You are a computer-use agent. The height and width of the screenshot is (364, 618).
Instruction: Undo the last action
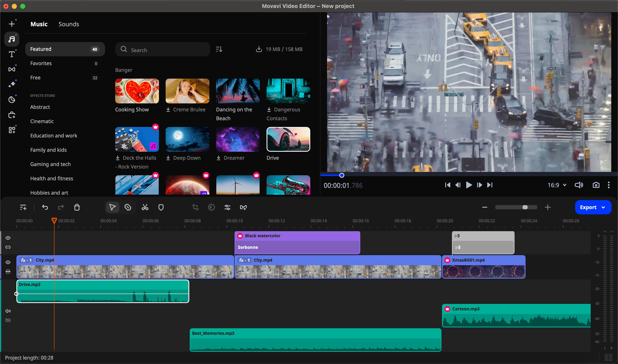click(x=45, y=207)
